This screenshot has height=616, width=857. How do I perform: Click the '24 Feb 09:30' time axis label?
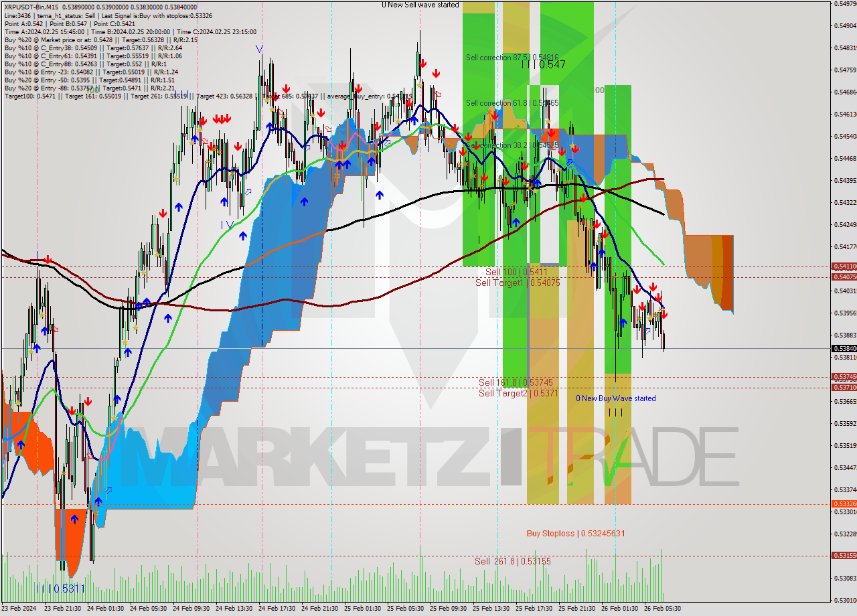point(192,609)
